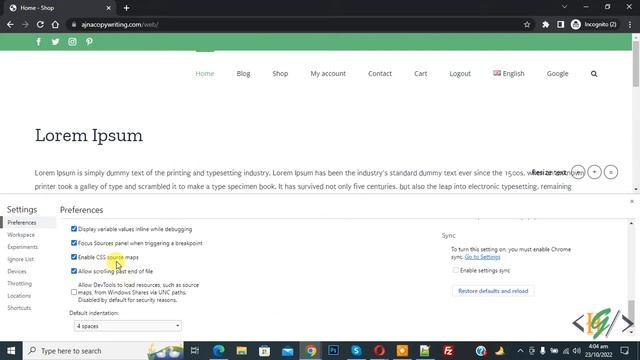This screenshot has height=360, width=640.
Task: Open the English language menu
Action: pyautogui.click(x=509, y=73)
